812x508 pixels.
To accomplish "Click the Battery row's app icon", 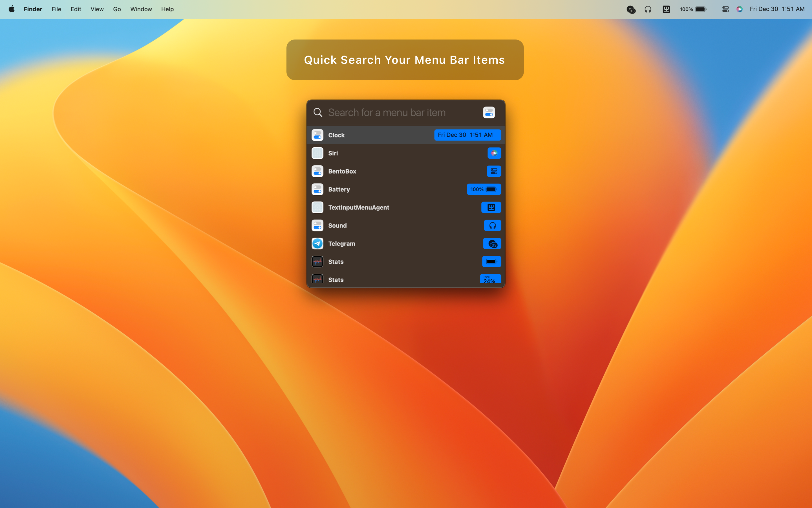I will [317, 189].
